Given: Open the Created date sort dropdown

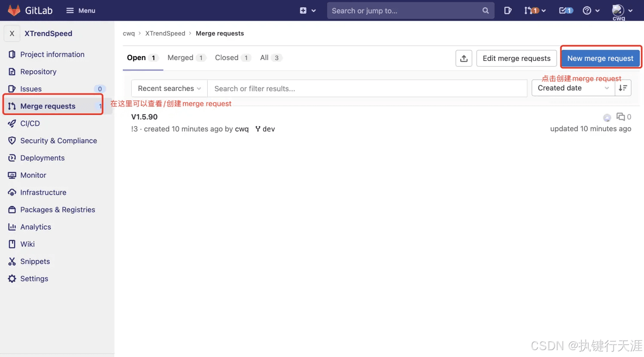Looking at the screenshot, I should pyautogui.click(x=573, y=88).
